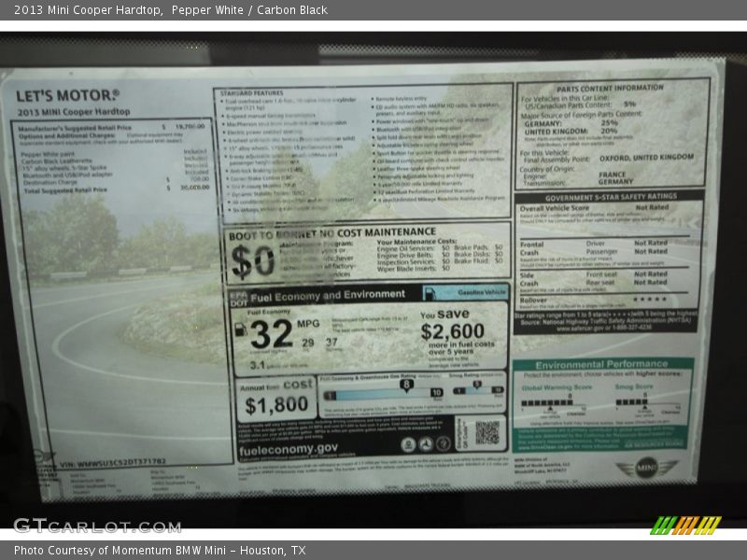Click the winged MINI logo
Screen dimensions: 747x560
(646, 468)
